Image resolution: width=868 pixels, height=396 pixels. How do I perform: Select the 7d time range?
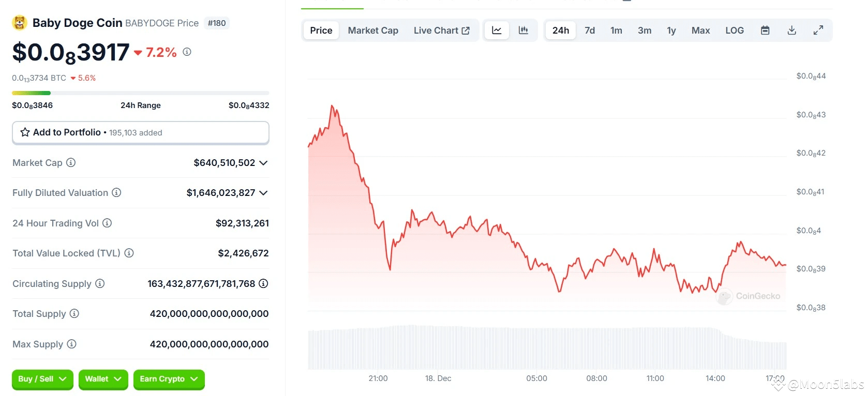tap(590, 31)
